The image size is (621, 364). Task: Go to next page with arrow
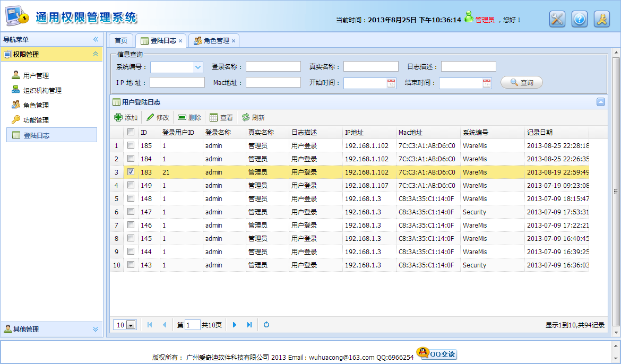(x=235, y=325)
